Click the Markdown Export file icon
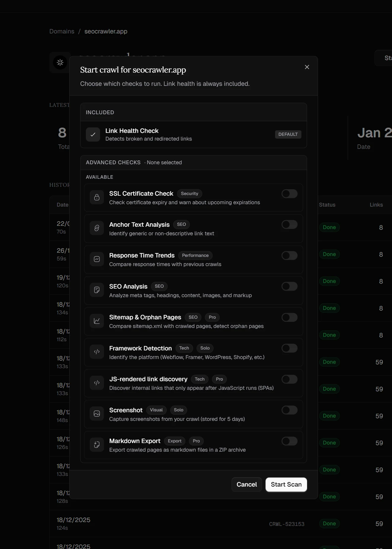The width and height of the screenshot is (392, 549). (x=97, y=445)
